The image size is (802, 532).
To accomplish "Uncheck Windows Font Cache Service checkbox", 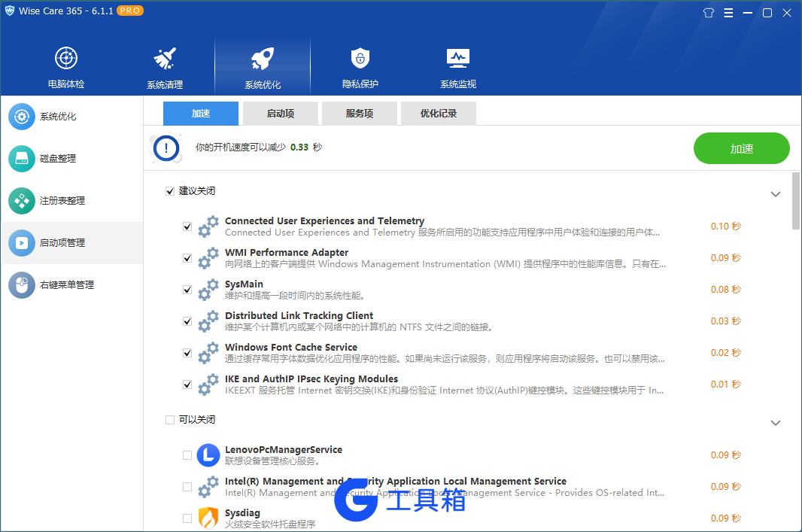I will 187,353.
